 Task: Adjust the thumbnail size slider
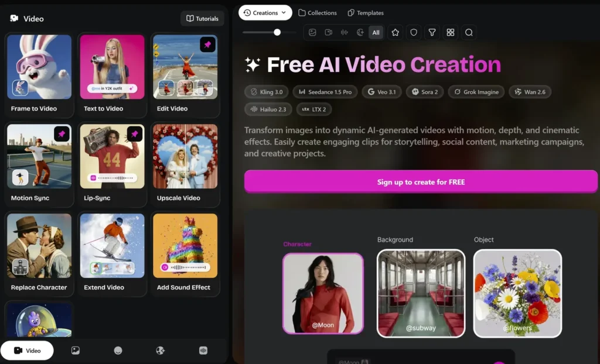point(277,33)
